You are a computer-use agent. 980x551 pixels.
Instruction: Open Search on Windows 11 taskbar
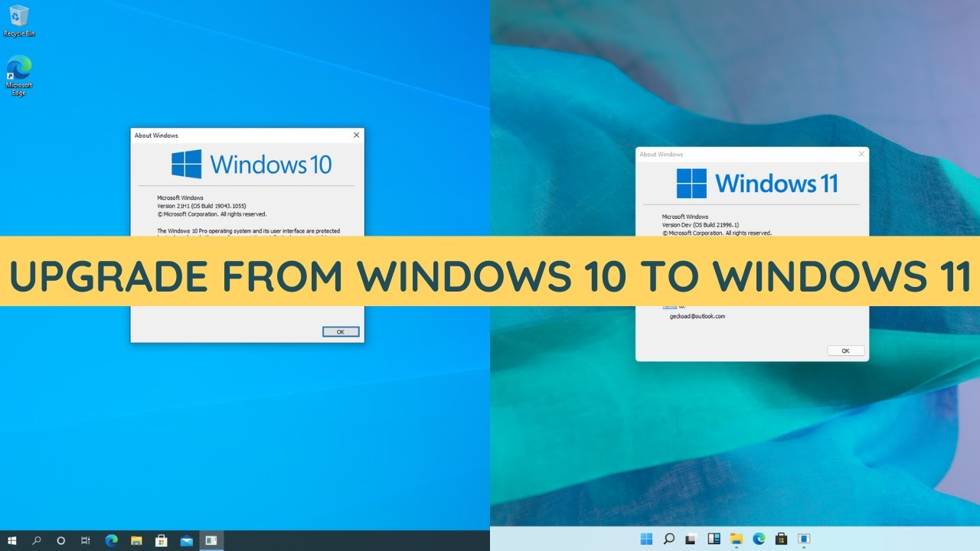[x=669, y=539]
